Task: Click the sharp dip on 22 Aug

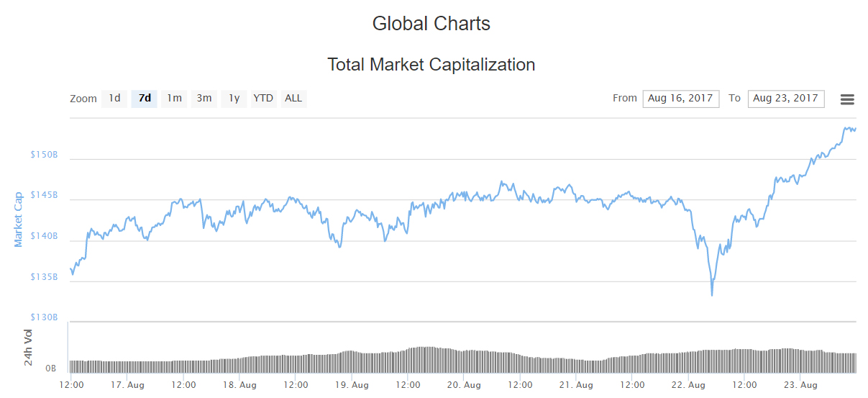Action: [712, 294]
